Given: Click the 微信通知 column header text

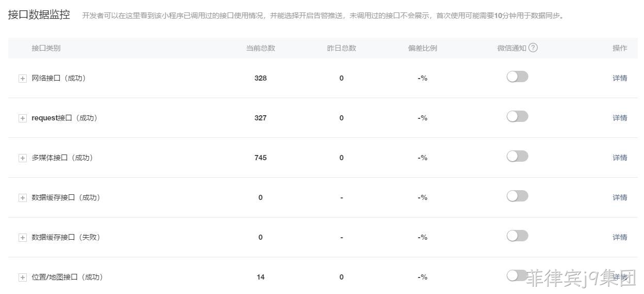Looking at the screenshot, I should (x=512, y=48).
